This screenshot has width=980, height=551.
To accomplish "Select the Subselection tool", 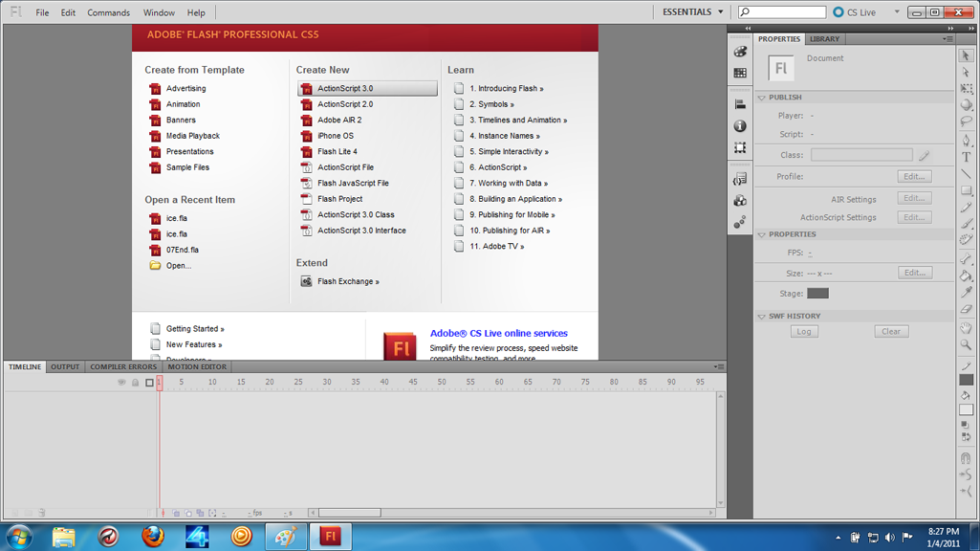I will click(x=967, y=72).
